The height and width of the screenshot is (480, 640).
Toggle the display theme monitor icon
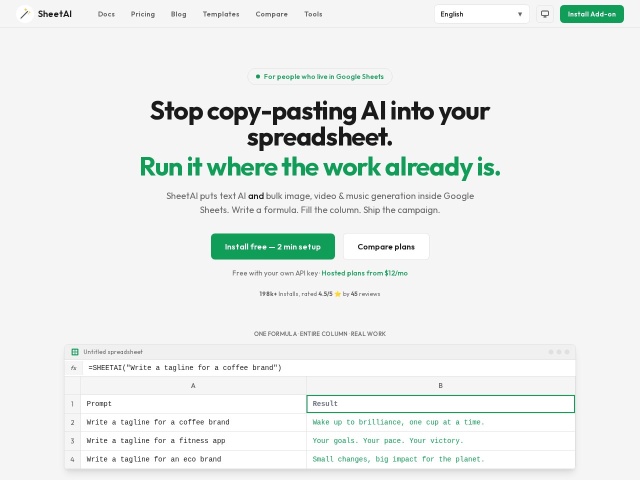click(x=544, y=14)
